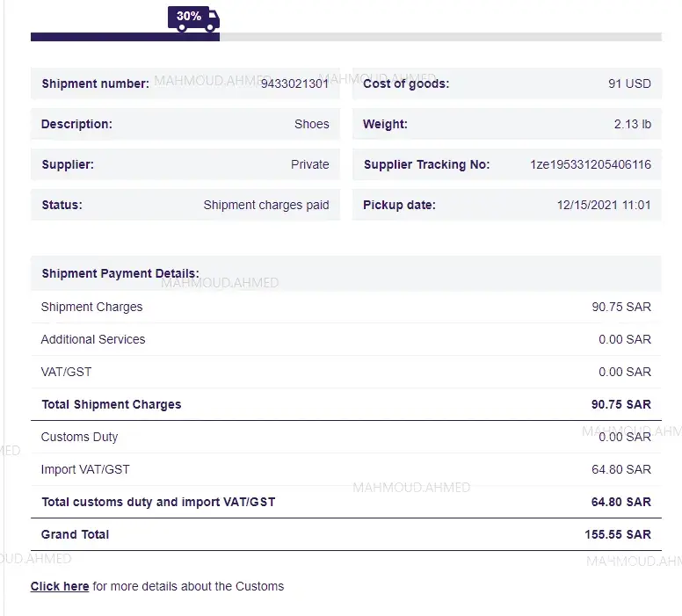This screenshot has width=682, height=616.
Task: Click the Import VAT/GST 64.80 SAR amount
Action: [x=620, y=469]
